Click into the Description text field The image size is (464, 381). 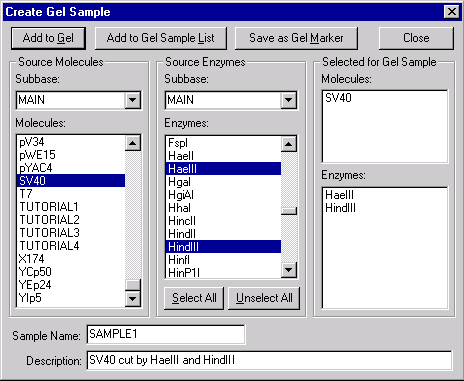[269, 360]
